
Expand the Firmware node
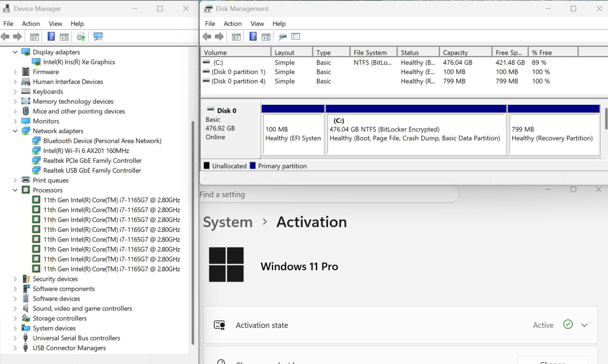coord(15,72)
